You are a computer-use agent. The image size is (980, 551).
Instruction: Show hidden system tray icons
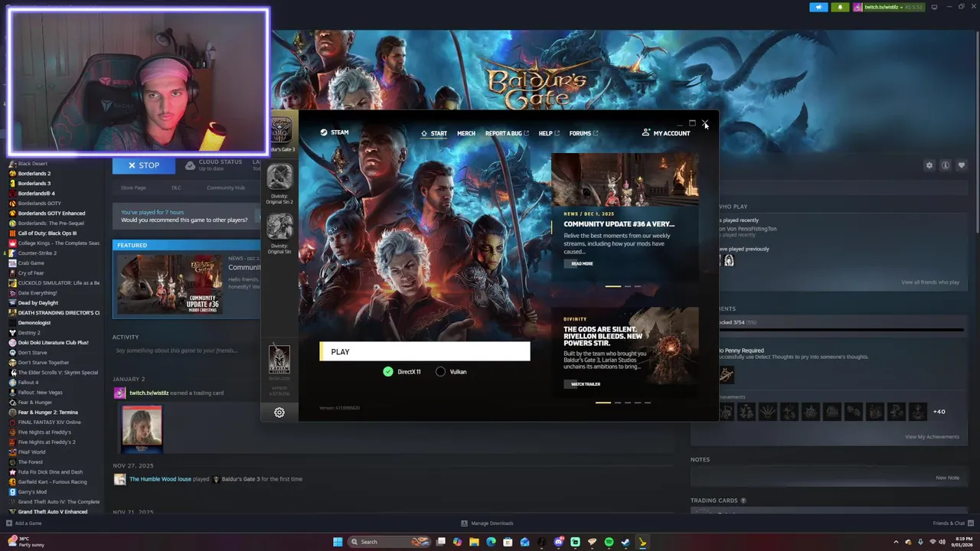896,542
